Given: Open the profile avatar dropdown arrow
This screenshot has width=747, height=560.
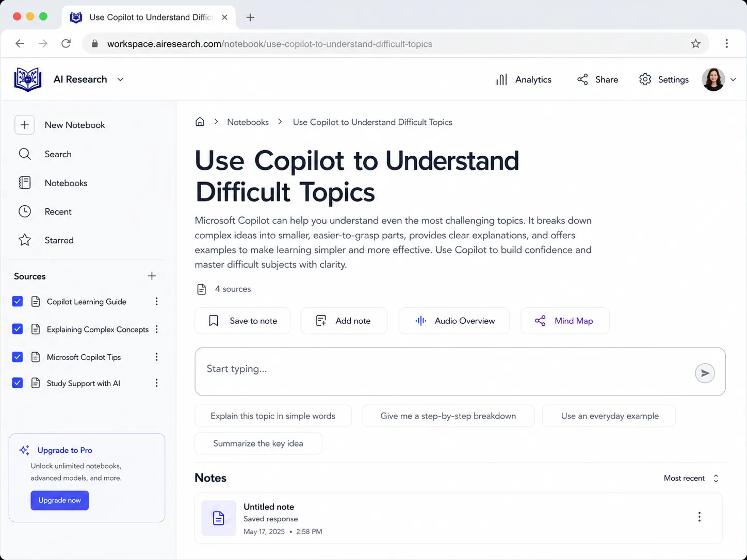Looking at the screenshot, I should [733, 79].
